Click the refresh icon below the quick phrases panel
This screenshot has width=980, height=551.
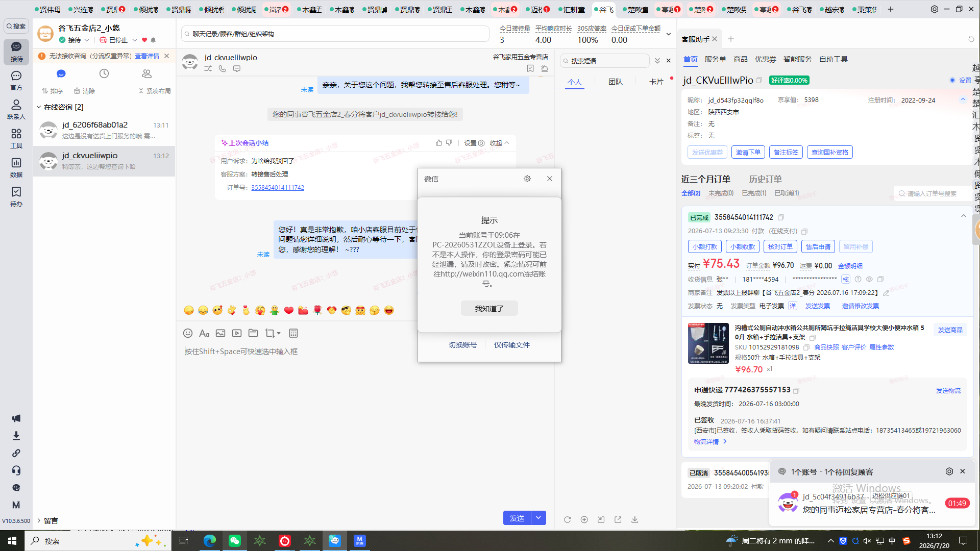pos(567,519)
